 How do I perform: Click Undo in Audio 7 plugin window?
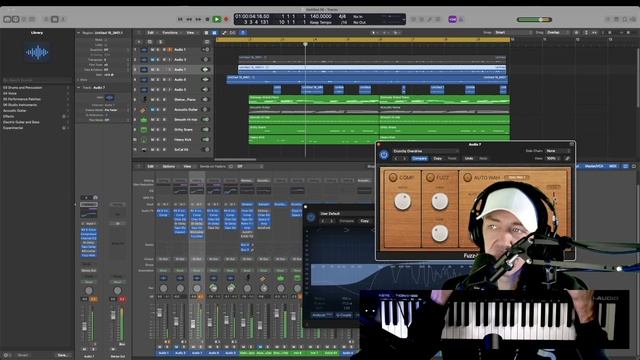pos(469,158)
